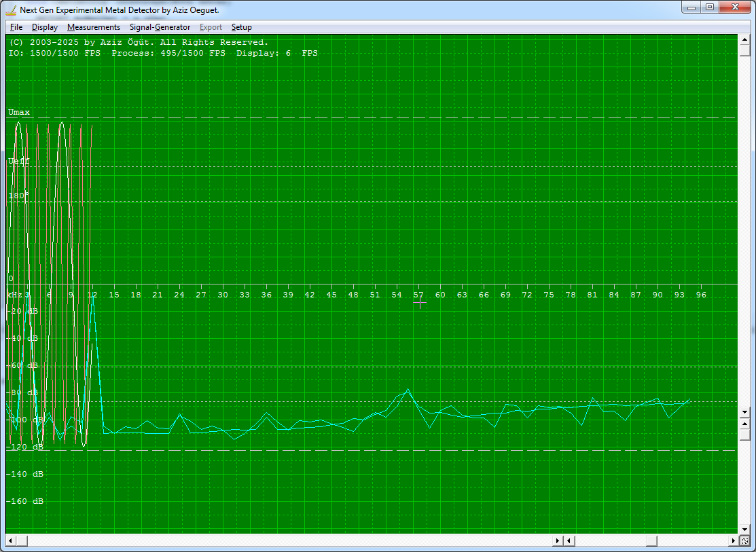Click the -160 dB axis label

(x=24, y=501)
